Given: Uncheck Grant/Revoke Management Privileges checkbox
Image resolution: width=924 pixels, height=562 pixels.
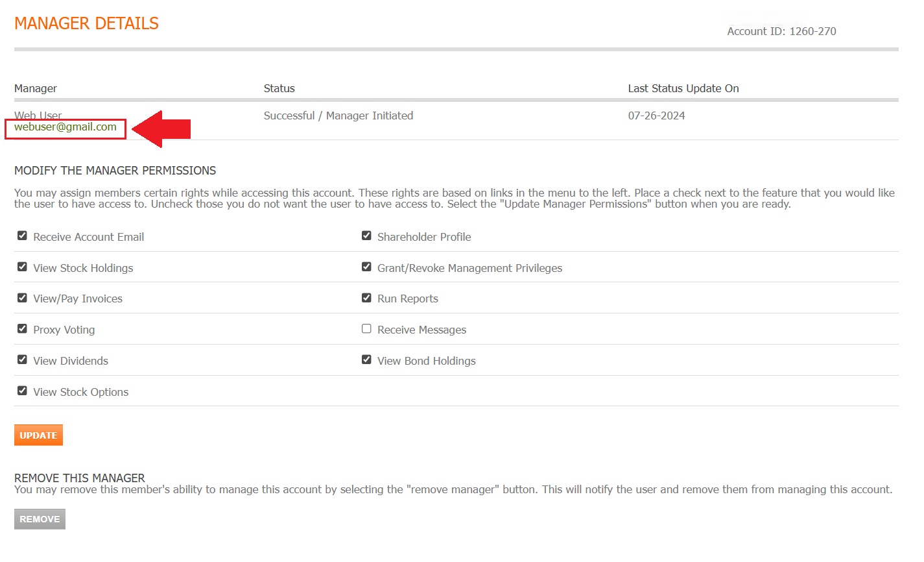Looking at the screenshot, I should point(366,267).
